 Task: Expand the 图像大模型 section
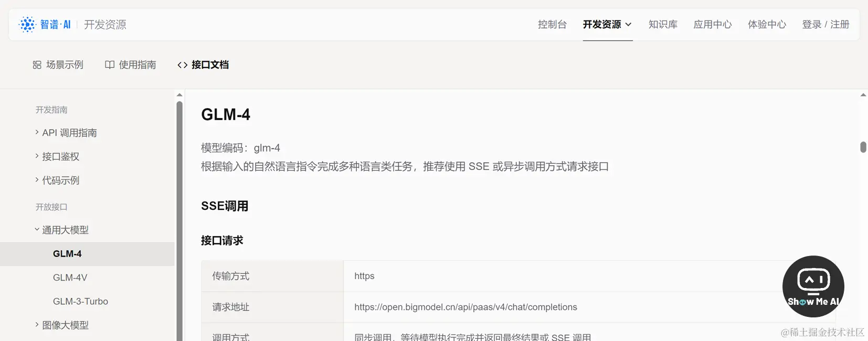point(37,324)
